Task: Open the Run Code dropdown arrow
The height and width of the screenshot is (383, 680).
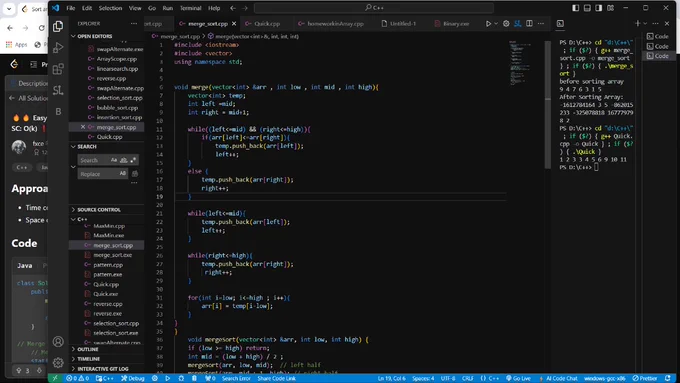Action: (496, 23)
